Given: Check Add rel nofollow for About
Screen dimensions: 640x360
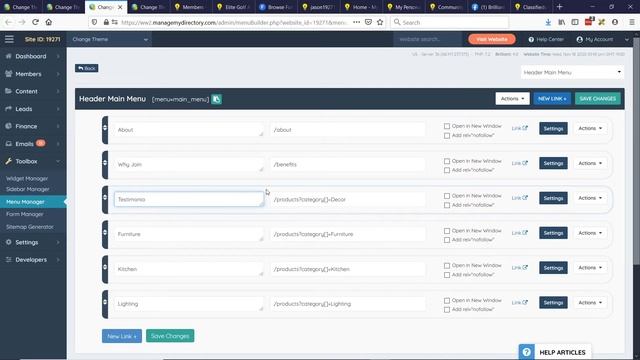Looking at the screenshot, I should tap(447, 136).
